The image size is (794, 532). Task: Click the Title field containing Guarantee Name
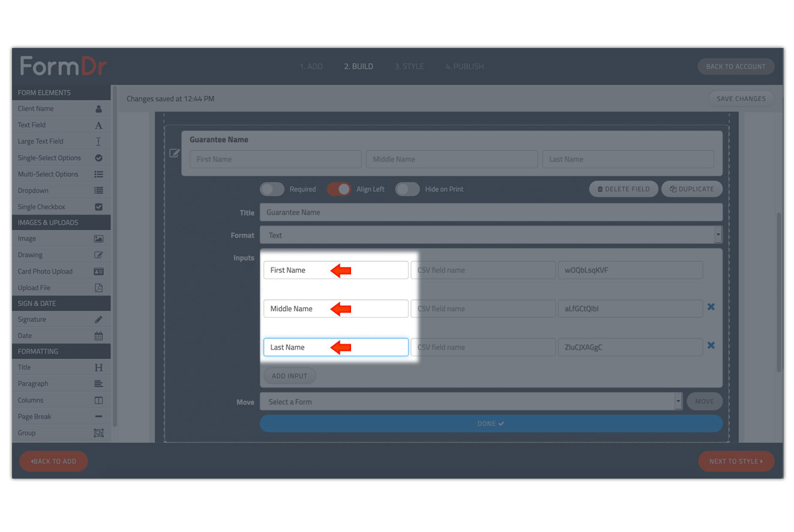click(x=491, y=212)
